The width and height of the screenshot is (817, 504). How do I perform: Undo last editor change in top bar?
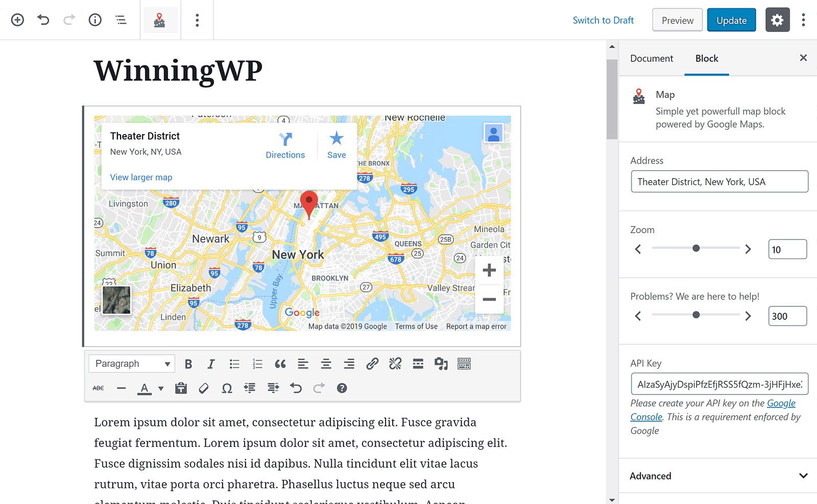tap(43, 20)
